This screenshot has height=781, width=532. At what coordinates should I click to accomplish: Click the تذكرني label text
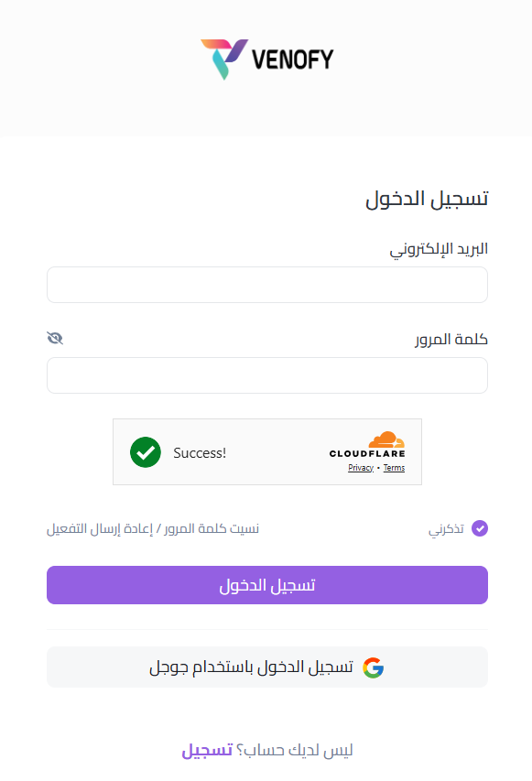(x=446, y=529)
